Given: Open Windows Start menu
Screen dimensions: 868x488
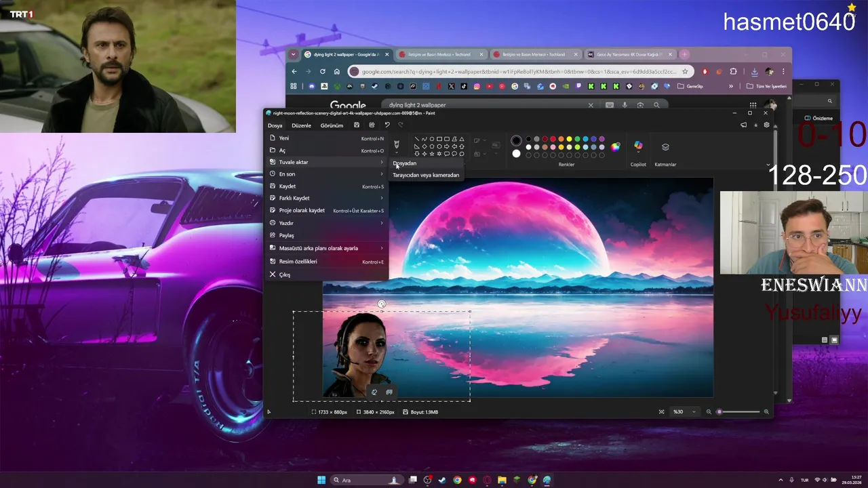Looking at the screenshot, I should tap(321, 480).
